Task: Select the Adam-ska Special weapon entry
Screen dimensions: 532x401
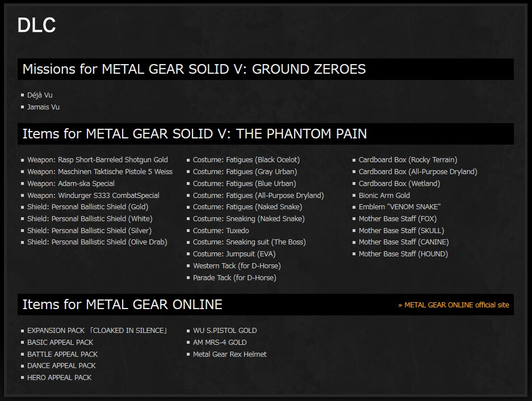Action: point(70,184)
